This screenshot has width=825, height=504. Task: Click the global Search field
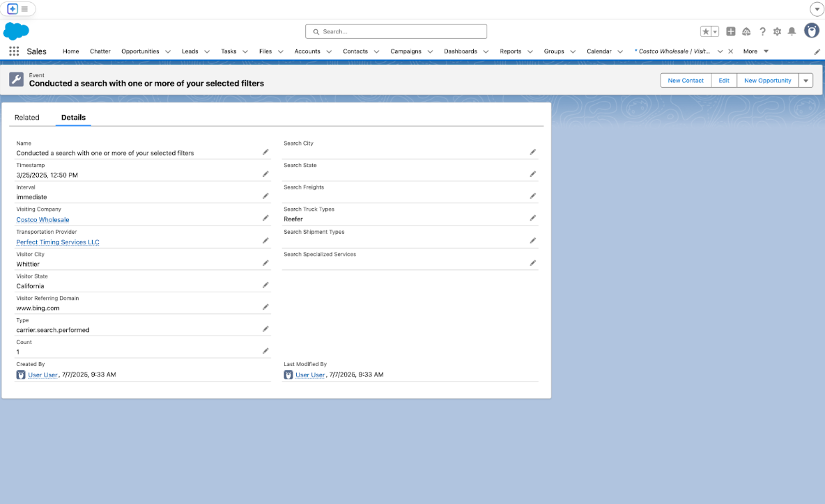click(x=396, y=31)
